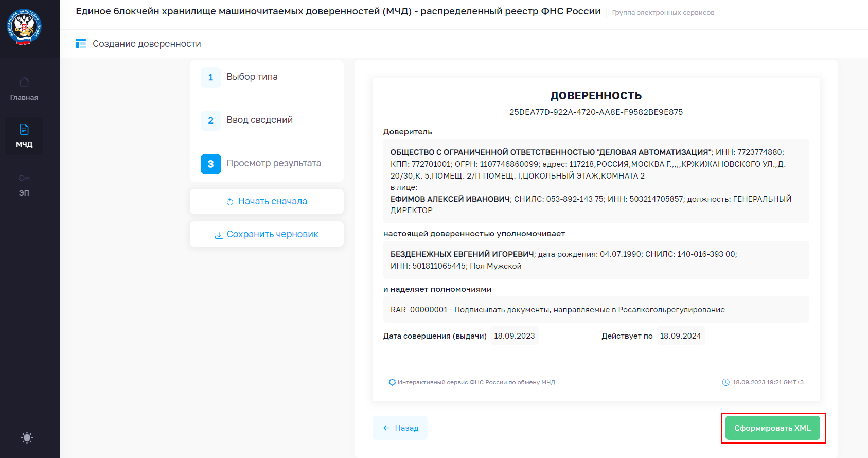Click the document ID 25DEA77D-922A-4720-AA8E-F9582BE9E875

[596, 112]
